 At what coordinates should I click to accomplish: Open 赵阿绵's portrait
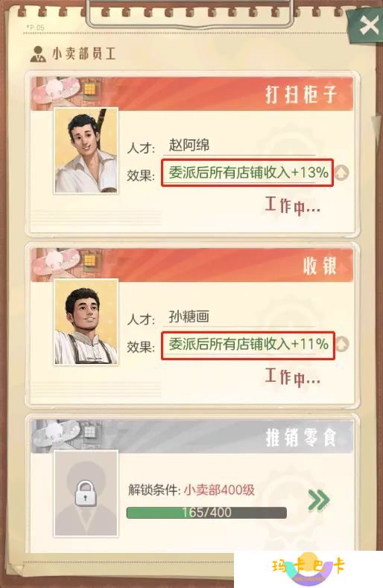tap(86, 151)
